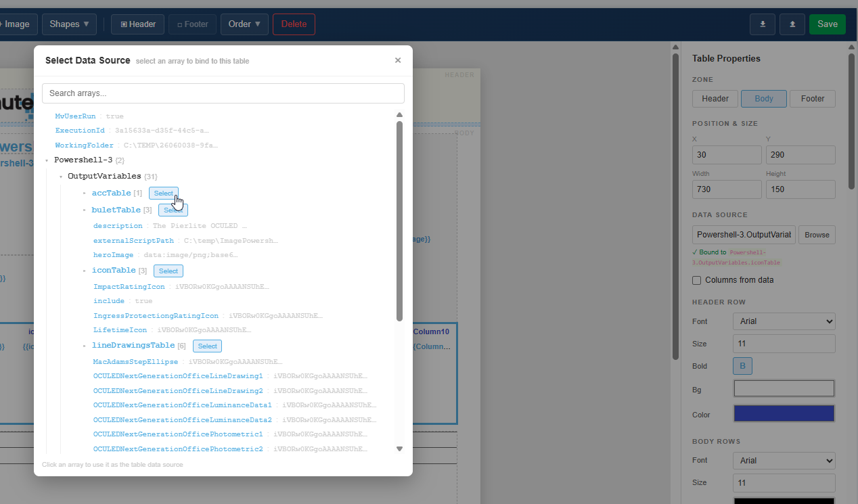Toggle Columns from data checkbox
Screen dimensions: 858x504
[697, 280]
